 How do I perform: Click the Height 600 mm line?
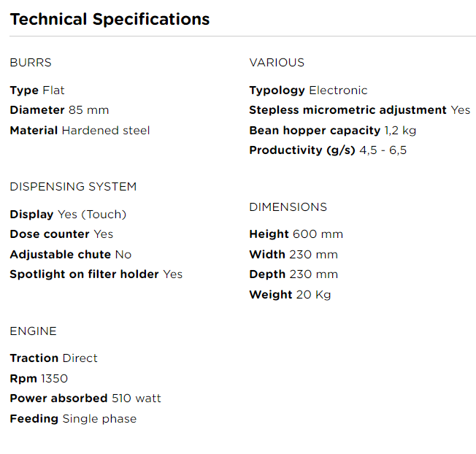click(296, 234)
